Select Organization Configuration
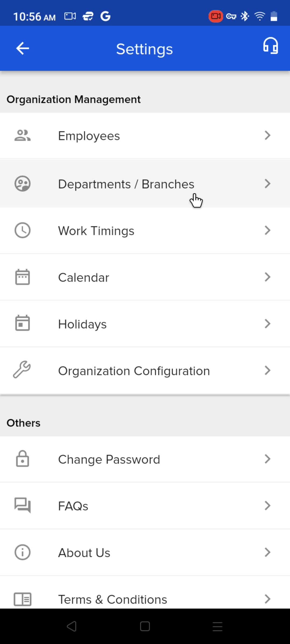The height and width of the screenshot is (644, 290). [x=145, y=371]
